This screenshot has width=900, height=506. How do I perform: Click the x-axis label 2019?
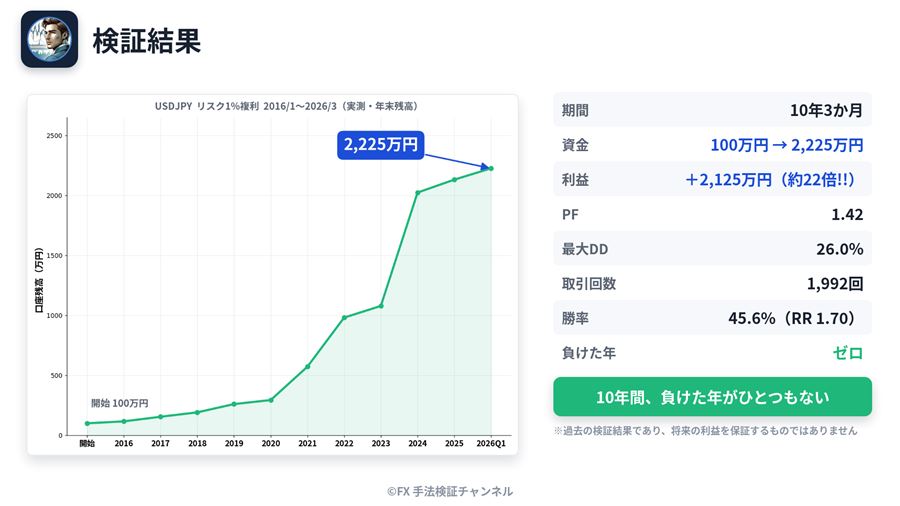234,443
